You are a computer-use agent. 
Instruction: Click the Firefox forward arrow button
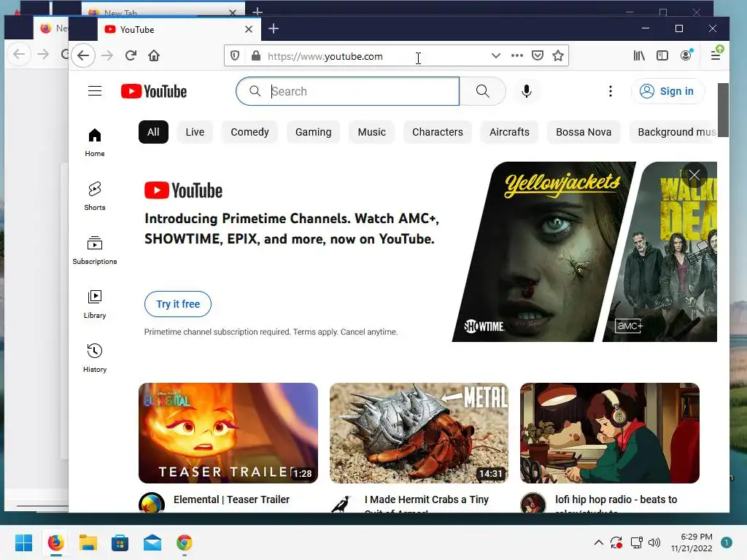[x=107, y=55]
